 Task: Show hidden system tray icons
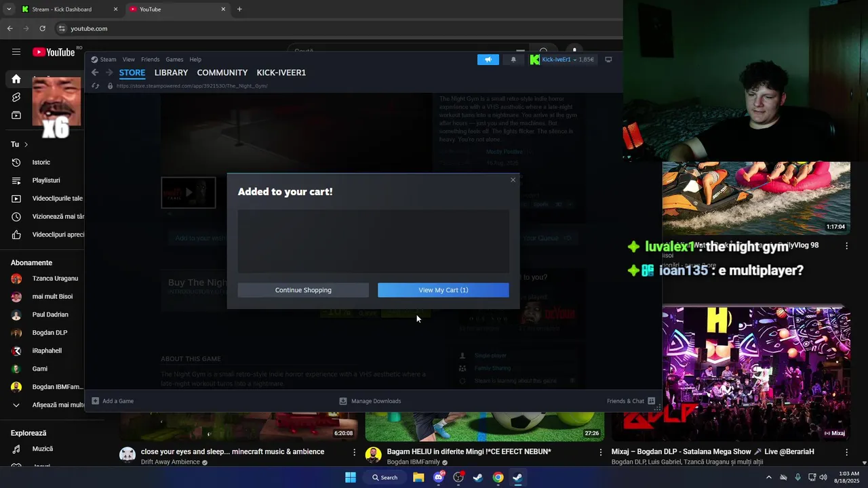pyautogui.click(x=768, y=477)
